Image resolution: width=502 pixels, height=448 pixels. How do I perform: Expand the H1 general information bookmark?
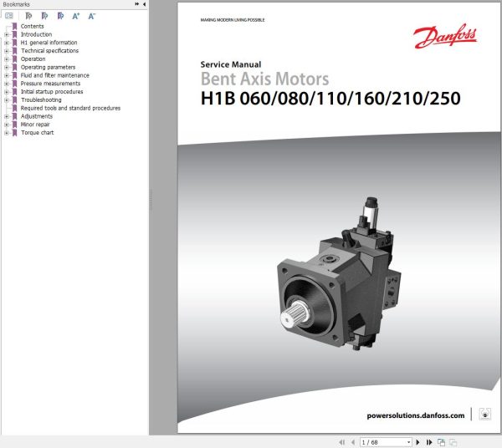click(7, 43)
